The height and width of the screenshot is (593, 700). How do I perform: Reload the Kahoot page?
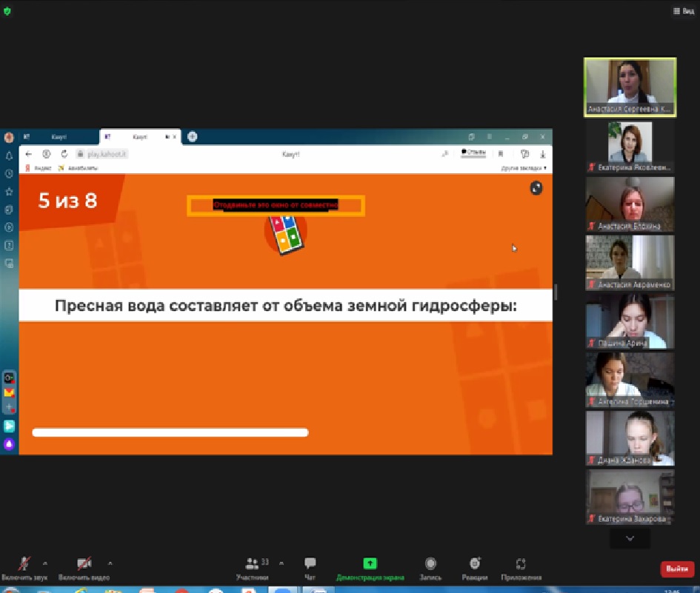(64, 155)
